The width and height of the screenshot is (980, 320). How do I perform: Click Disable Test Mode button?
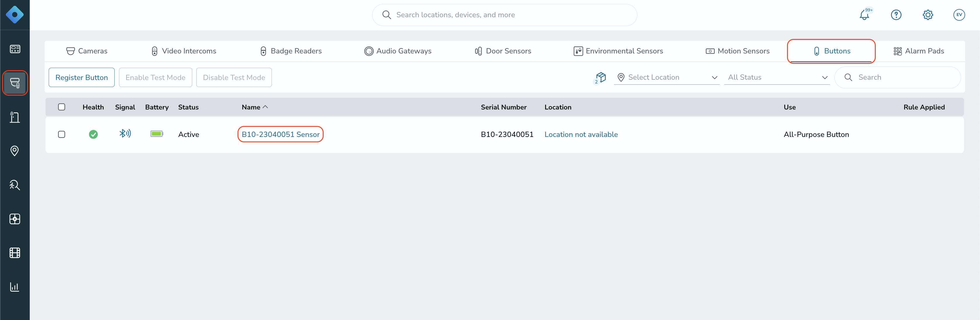point(234,77)
